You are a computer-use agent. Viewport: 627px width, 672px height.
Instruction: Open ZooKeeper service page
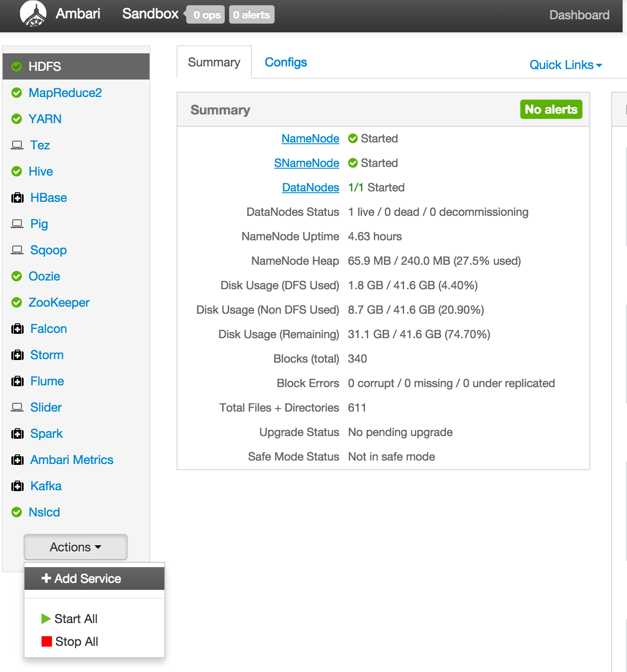tap(59, 302)
